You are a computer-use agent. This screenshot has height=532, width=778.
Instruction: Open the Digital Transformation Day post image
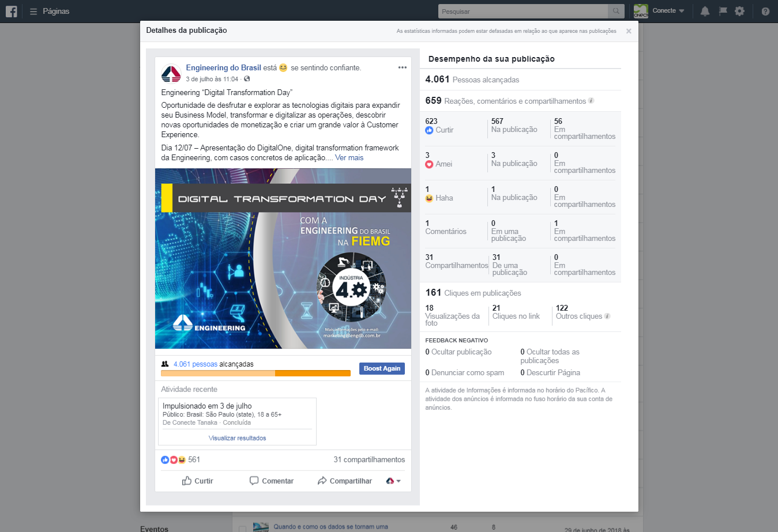coord(283,259)
